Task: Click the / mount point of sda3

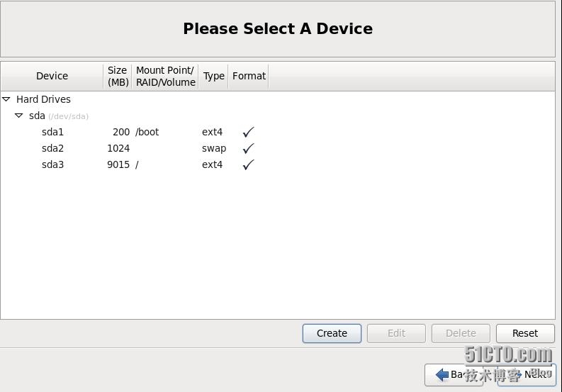Action: (137, 165)
